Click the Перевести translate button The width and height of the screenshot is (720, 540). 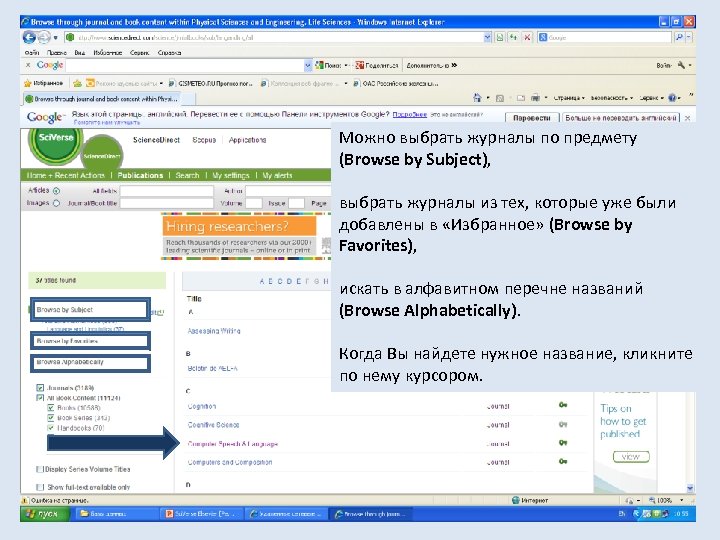[531, 118]
